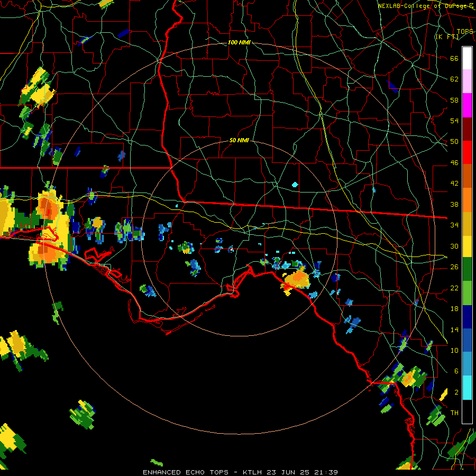Click the '66' legend value
The image size is (476, 476).
(454, 59)
